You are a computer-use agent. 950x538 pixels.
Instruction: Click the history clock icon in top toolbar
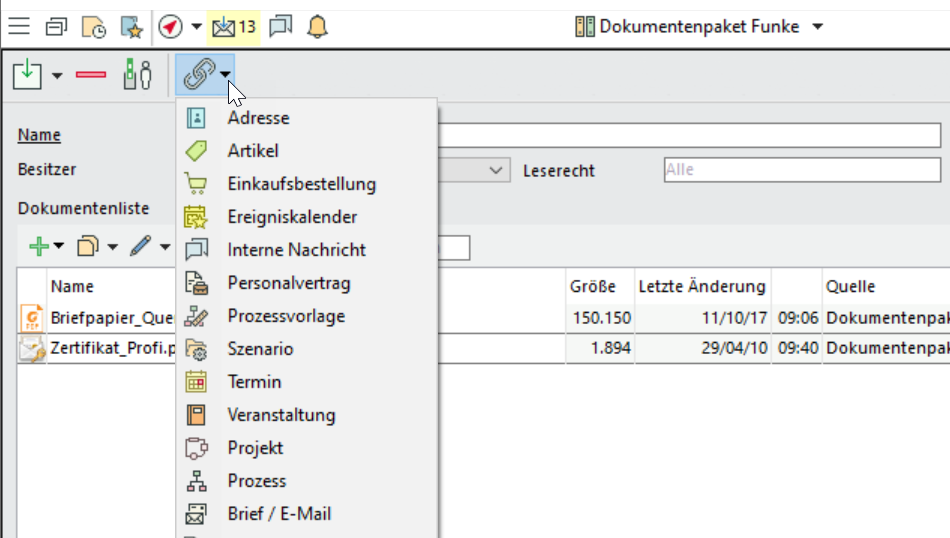93,27
